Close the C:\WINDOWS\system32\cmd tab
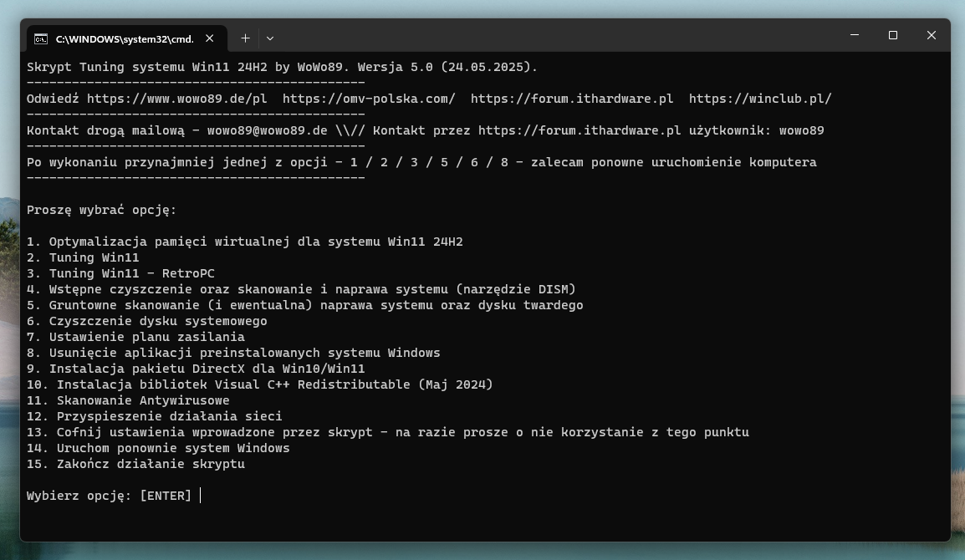 pyautogui.click(x=209, y=38)
